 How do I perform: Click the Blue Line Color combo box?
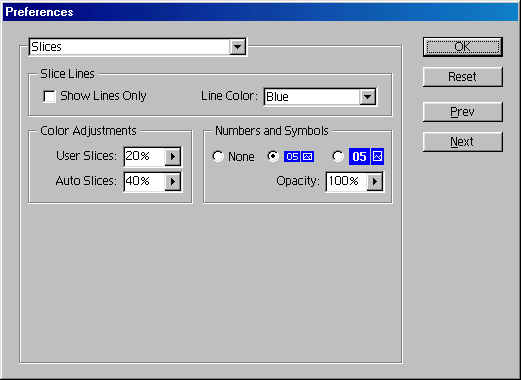320,97
